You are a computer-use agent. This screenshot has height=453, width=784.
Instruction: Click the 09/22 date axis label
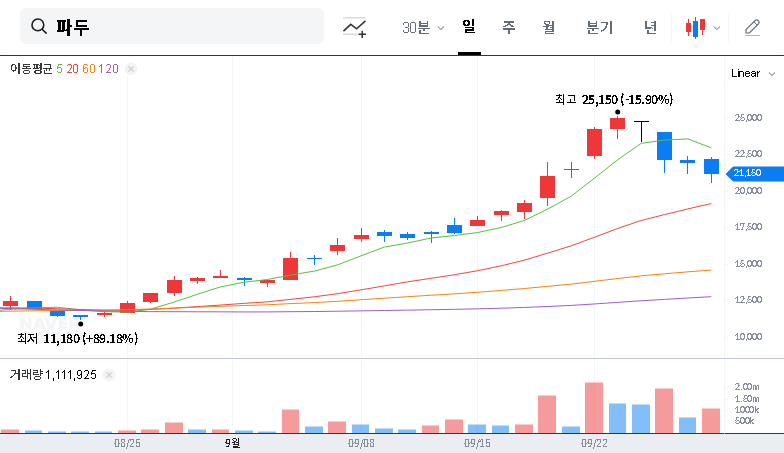(594, 443)
